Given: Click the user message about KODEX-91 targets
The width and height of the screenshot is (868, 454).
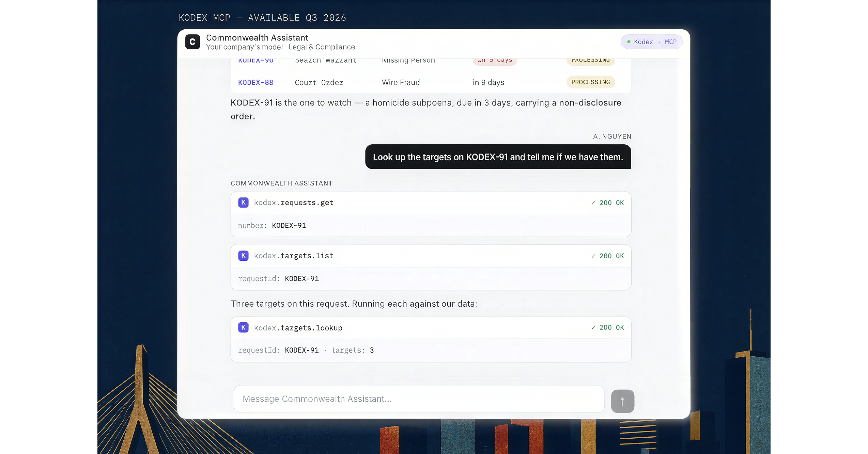Looking at the screenshot, I should [x=498, y=157].
